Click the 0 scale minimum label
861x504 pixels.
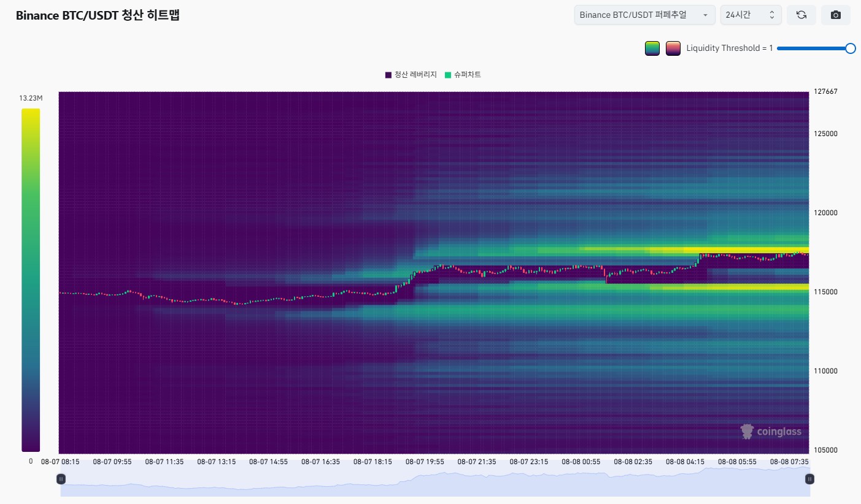pyautogui.click(x=31, y=461)
